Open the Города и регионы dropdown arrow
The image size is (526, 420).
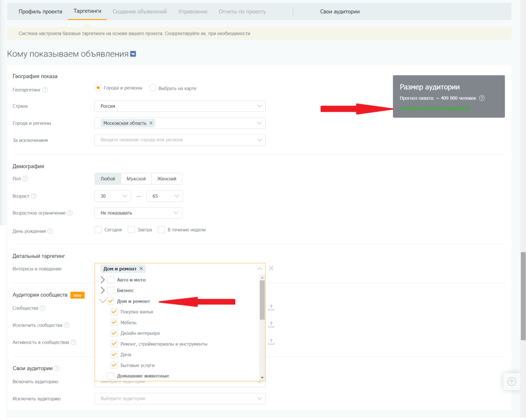[x=259, y=123]
